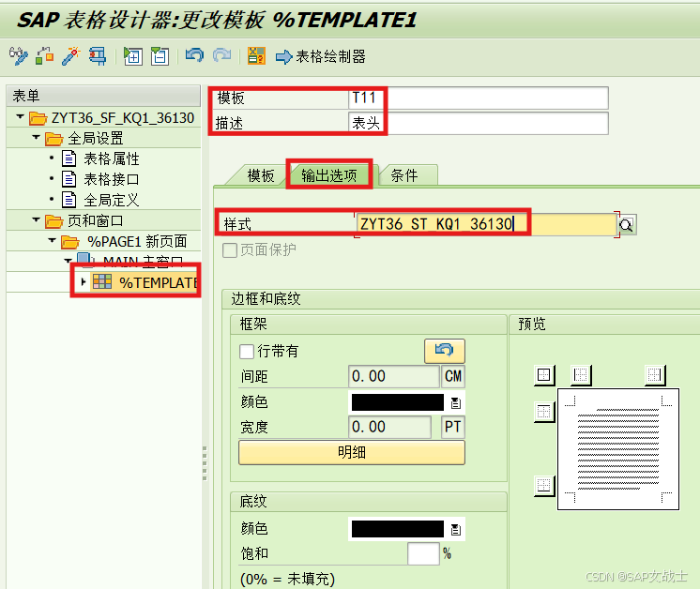Click the black 框架 颜色 swatch
This screenshot has width=700, height=589.
(398, 402)
